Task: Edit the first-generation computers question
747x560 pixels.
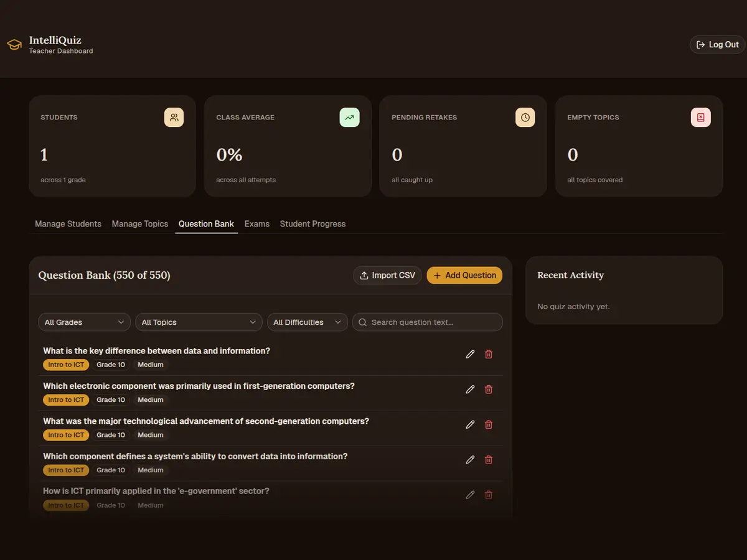Action: pyautogui.click(x=470, y=389)
